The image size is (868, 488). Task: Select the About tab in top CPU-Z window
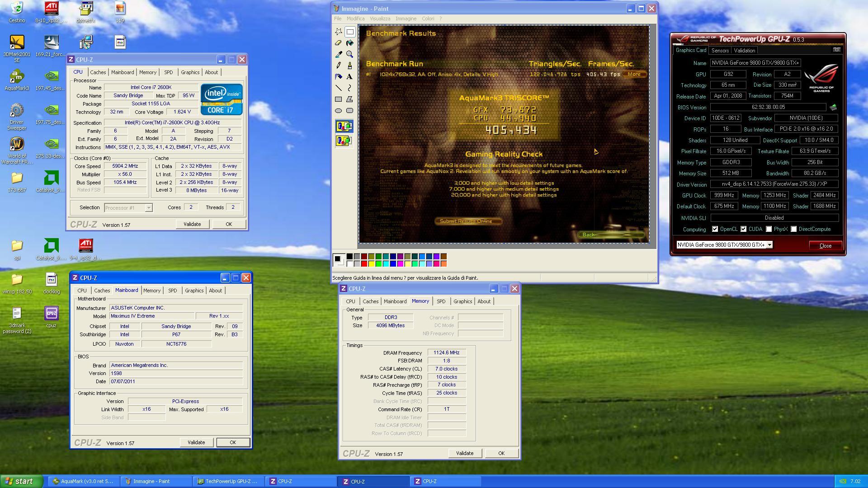point(211,72)
